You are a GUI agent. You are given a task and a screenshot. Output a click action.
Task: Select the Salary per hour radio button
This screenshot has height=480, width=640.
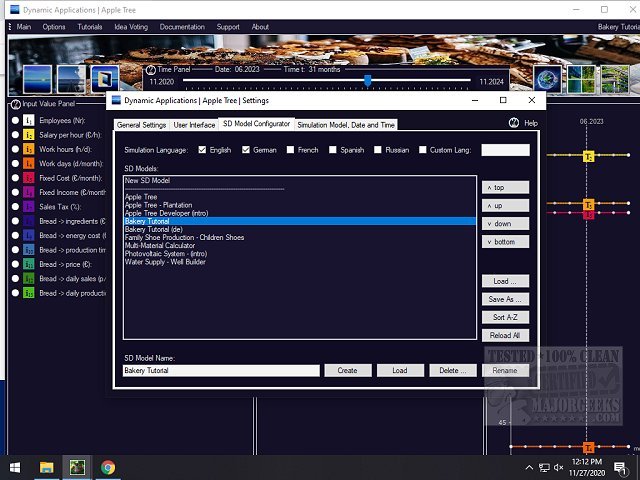16,135
